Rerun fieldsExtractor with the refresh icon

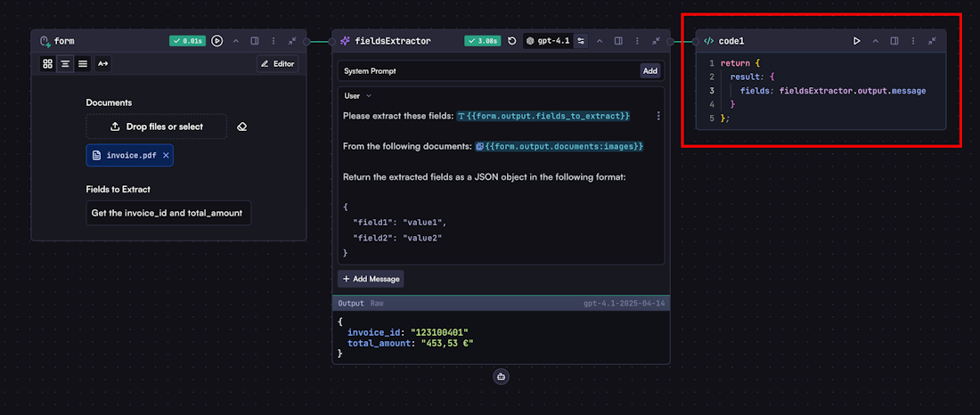coord(512,41)
